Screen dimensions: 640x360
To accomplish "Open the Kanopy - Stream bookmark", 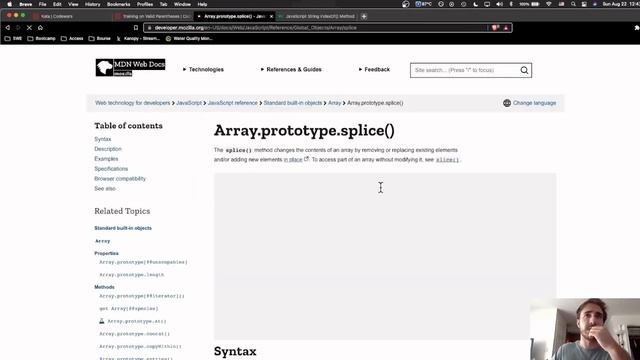I will [x=138, y=38].
